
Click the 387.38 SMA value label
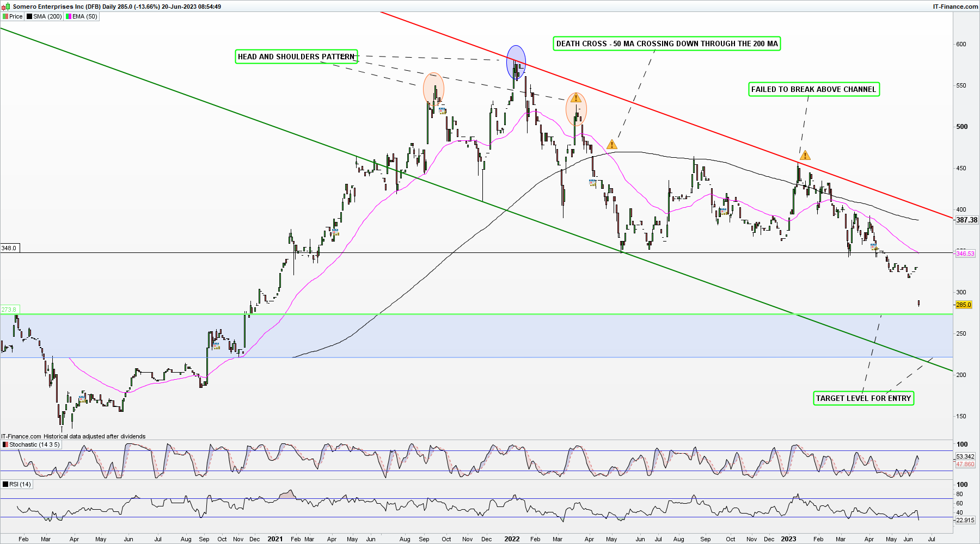click(966, 220)
